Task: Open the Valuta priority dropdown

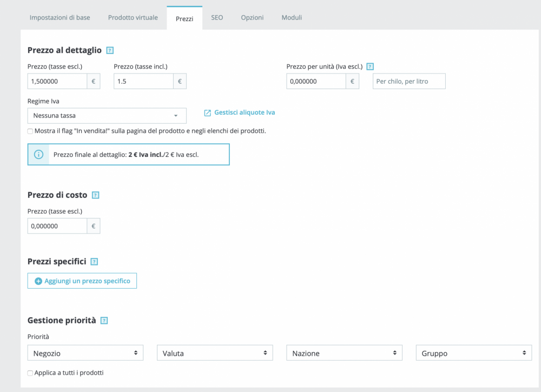Action: [x=214, y=353]
